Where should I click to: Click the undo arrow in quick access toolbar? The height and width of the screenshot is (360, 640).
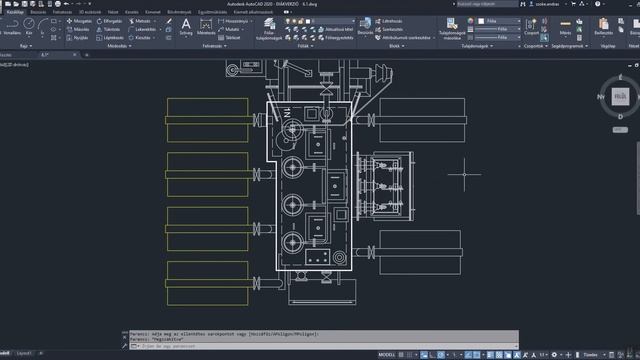pyautogui.click(x=66, y=4)
